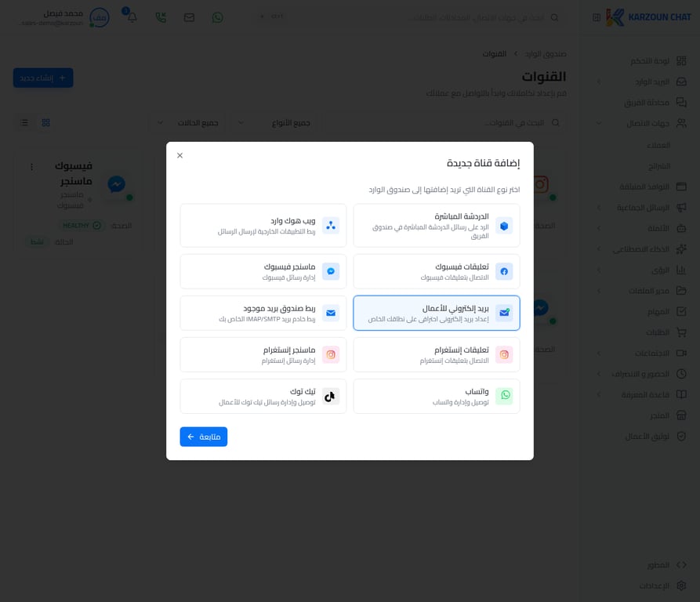
Task: Select the بريد إلكتروني للأعمال title
Action: [x=455, y=308]
